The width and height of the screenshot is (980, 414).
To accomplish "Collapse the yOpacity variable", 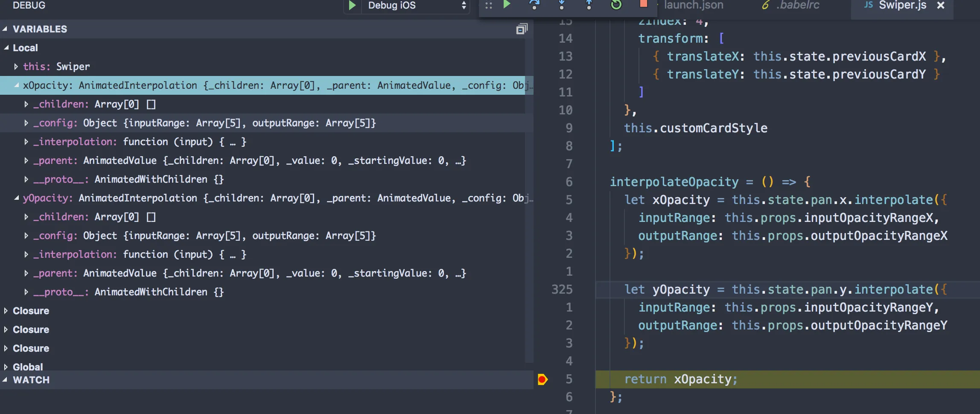I will click(x=17, y=198).
